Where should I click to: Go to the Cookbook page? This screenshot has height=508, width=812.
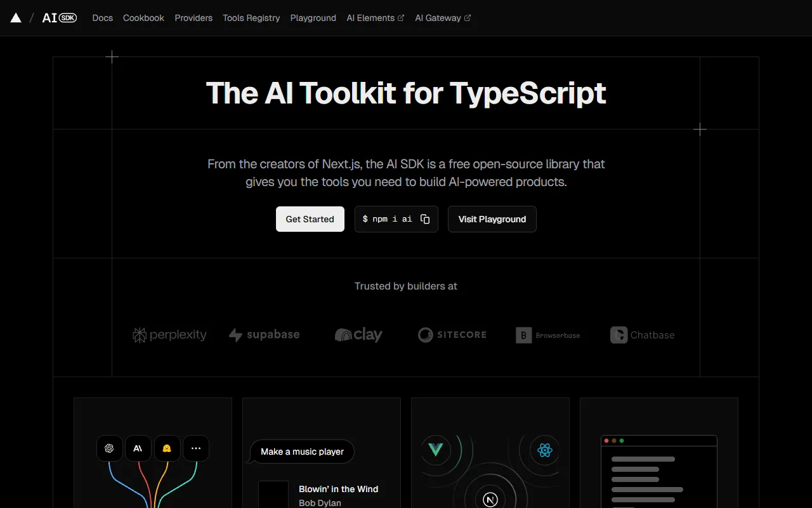point(143,18)
